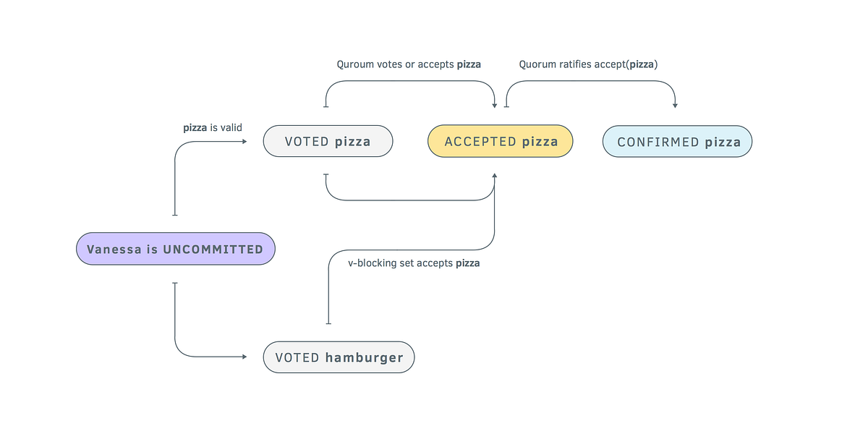The height and width of the screenshot is (434, 868).
Task: Click arrowhead pointing down onto ACCEPTED pizza
Action: point(495,106)
